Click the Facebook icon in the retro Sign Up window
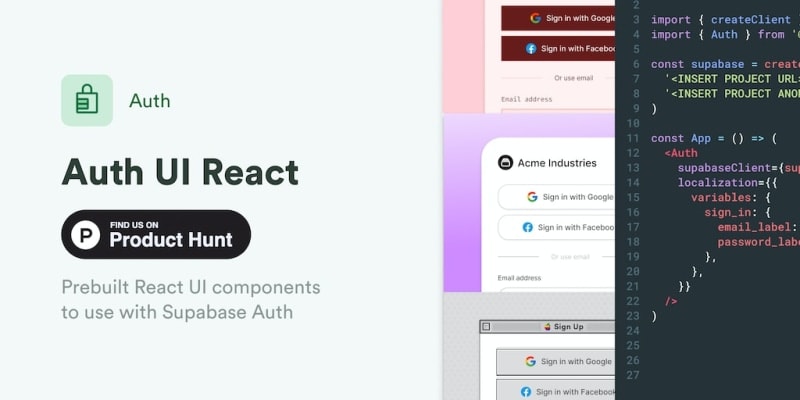Image resolution: width=800 pixels, height=400 pixels. click(526, 392)
